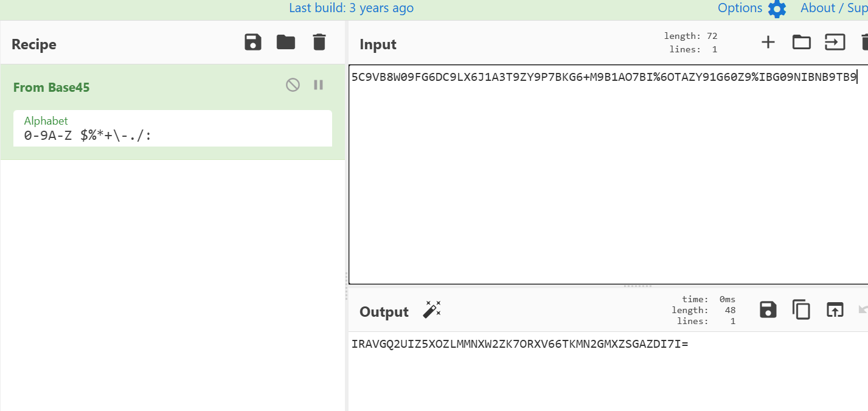The height and width of the screenshot is (411, 868).
Task: Save output to file
Action: [x=768, y=309]
